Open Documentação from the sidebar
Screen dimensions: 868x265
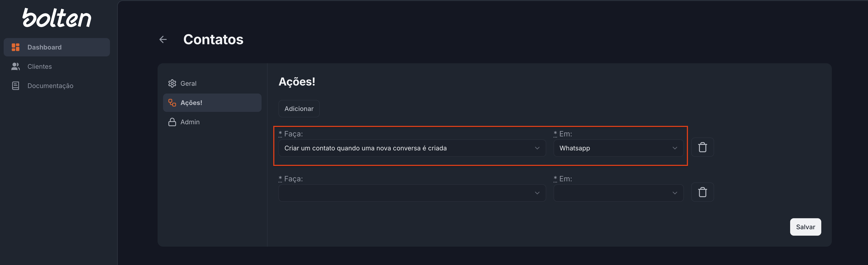click(x=50, y=86)
